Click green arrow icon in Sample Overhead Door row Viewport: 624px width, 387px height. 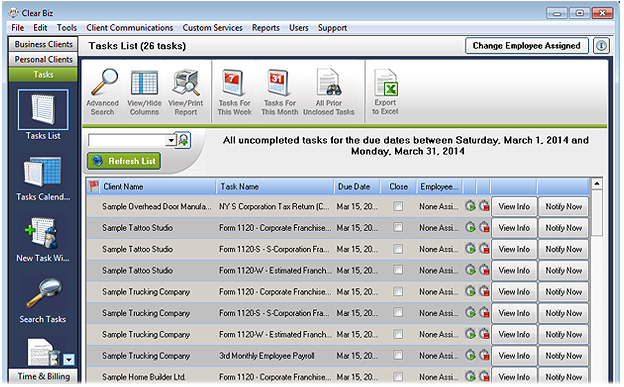point(470,206)
